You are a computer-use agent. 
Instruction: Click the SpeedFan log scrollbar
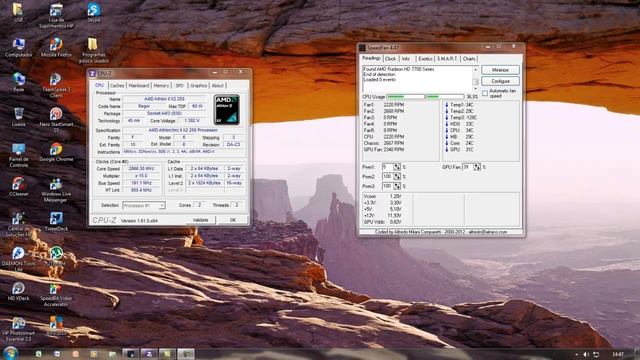pyautogui.click(x=476, y=79)
